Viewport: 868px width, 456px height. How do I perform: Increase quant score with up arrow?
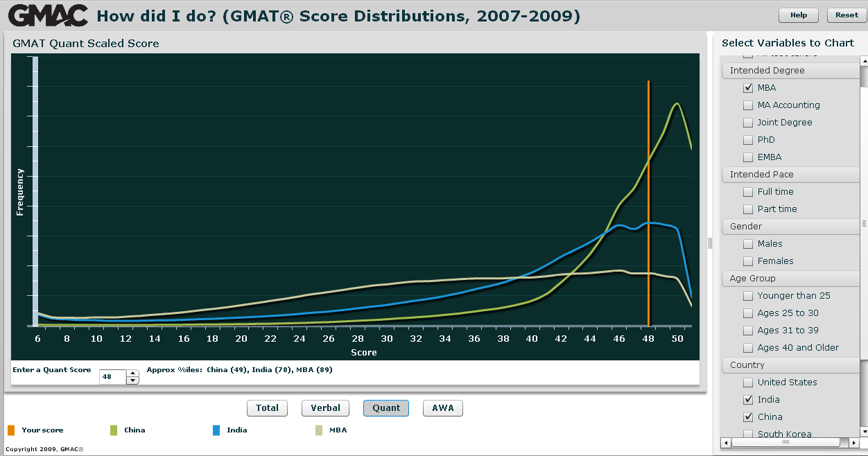[132, 374]
